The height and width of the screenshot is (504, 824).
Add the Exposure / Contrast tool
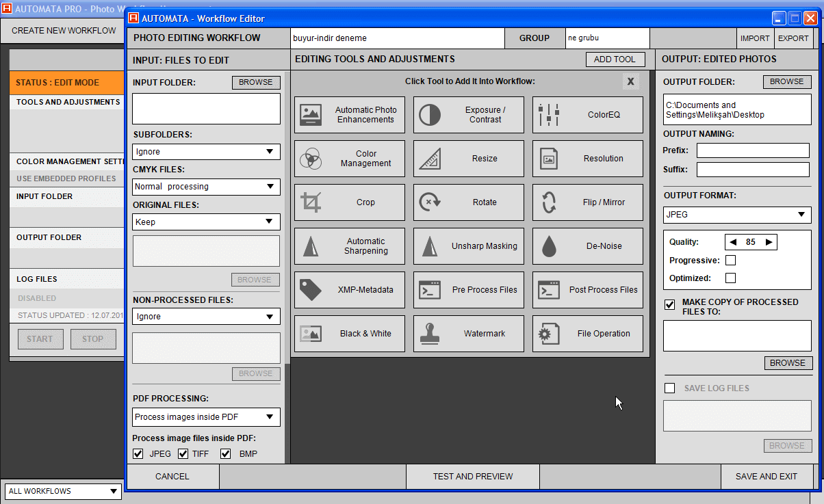coord(469,115)
